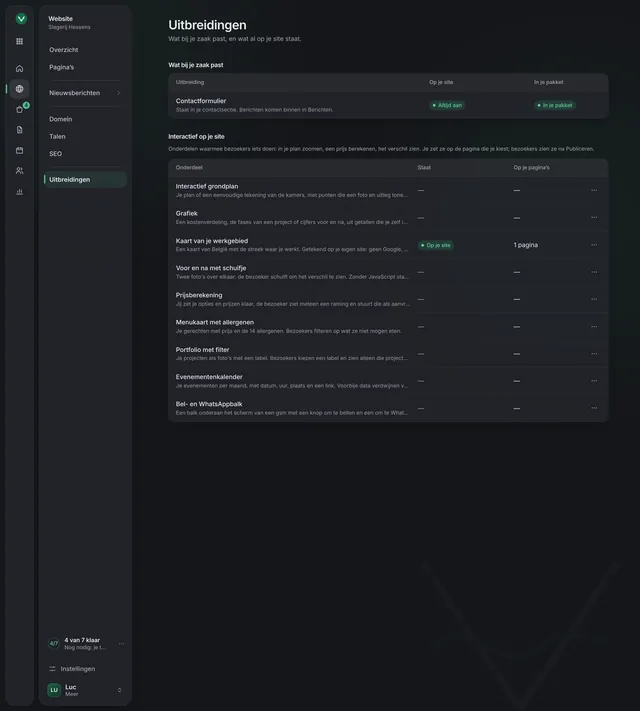Click the In je pakket column header

tap(548, 82)
